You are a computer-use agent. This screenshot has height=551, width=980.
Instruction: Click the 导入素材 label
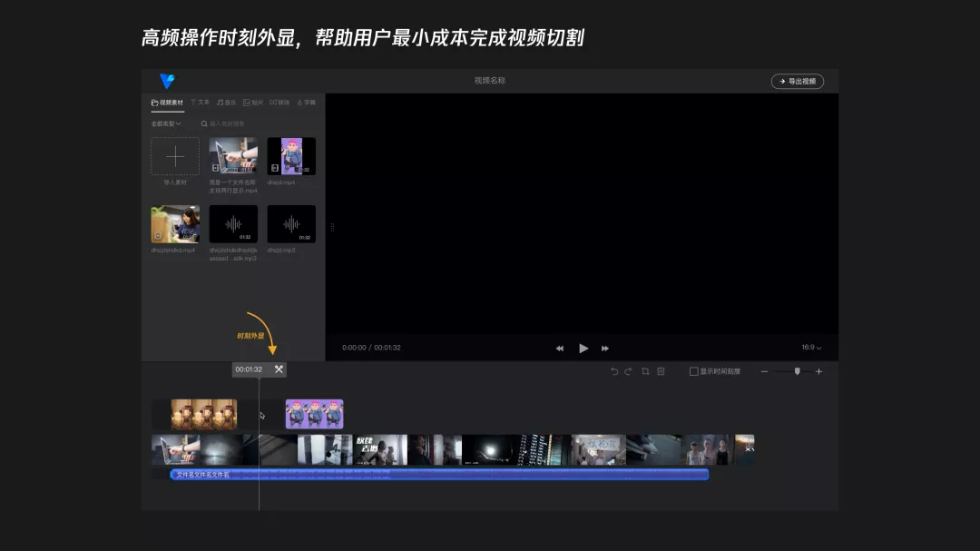point(175,182)
